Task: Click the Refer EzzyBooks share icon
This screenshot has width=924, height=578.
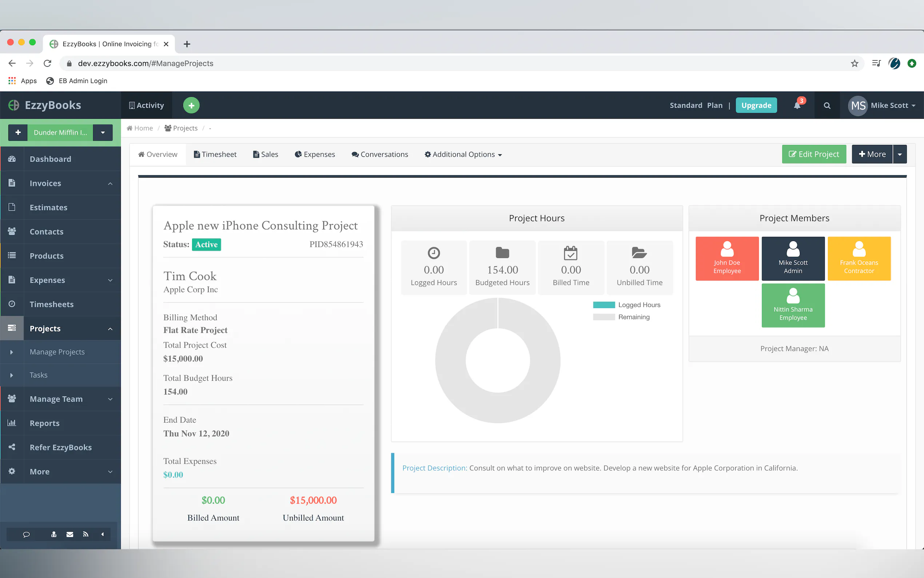Action: click(12, 447)
